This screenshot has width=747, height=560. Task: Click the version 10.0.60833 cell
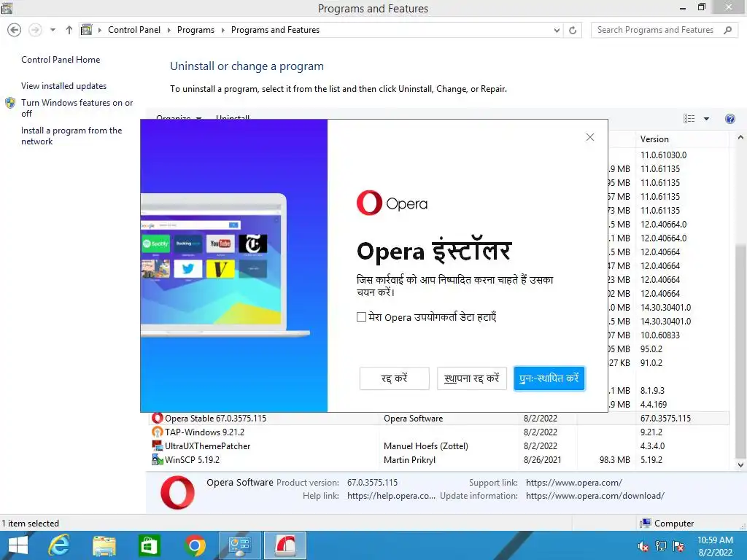[x=659, y=335]
